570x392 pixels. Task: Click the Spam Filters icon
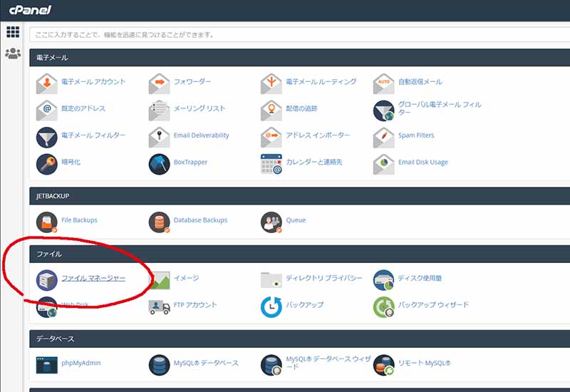click(383, 137)
